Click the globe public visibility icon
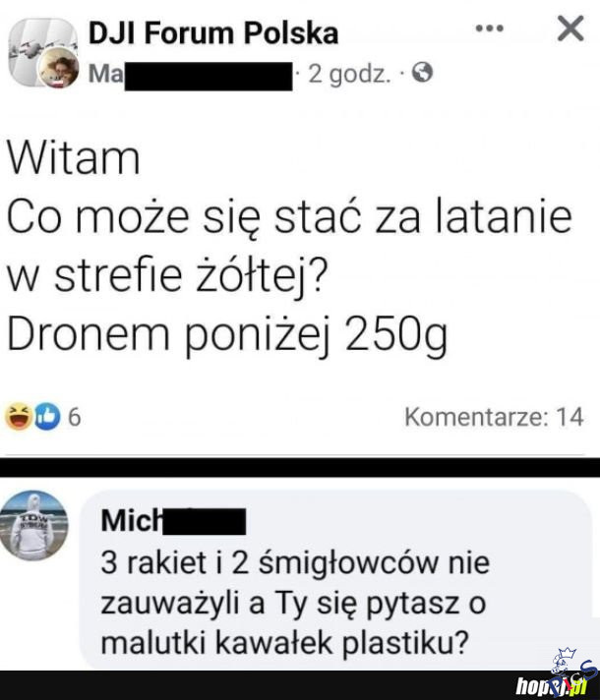This screenshot has height=700, width=600. pyautogui.click(x=422, y=73)
